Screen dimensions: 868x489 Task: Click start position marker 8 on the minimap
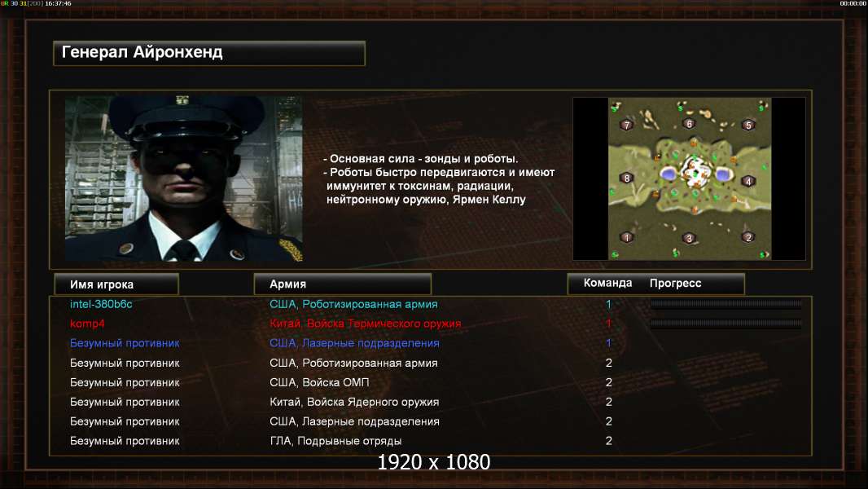pyautogui.click(x=627, y=178)
